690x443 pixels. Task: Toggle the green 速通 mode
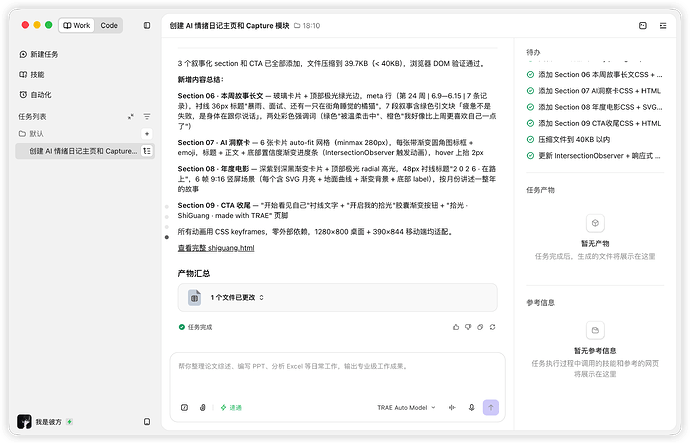231,407
